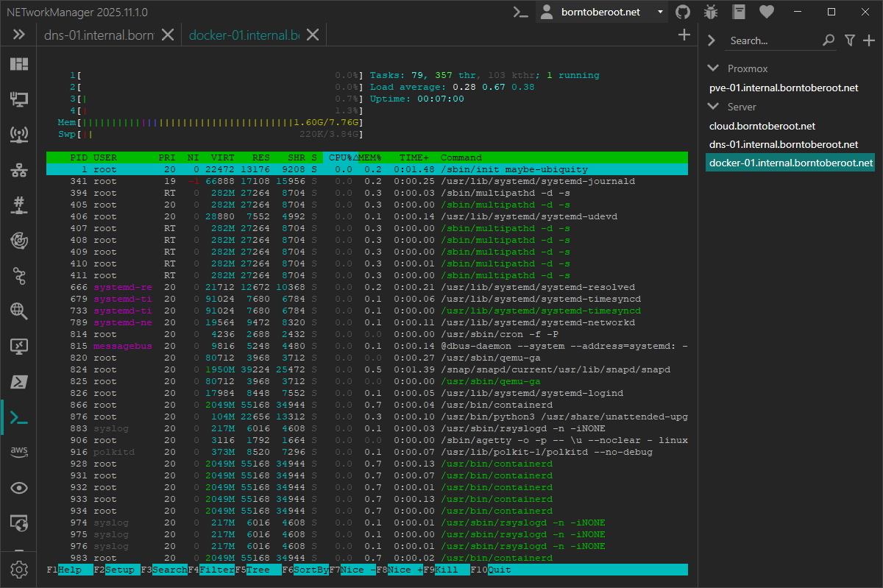Click the F10 Quit button in htop
The width and height of the screenshot is (883, 588).
pyautogui.click(x=499, y=570)
